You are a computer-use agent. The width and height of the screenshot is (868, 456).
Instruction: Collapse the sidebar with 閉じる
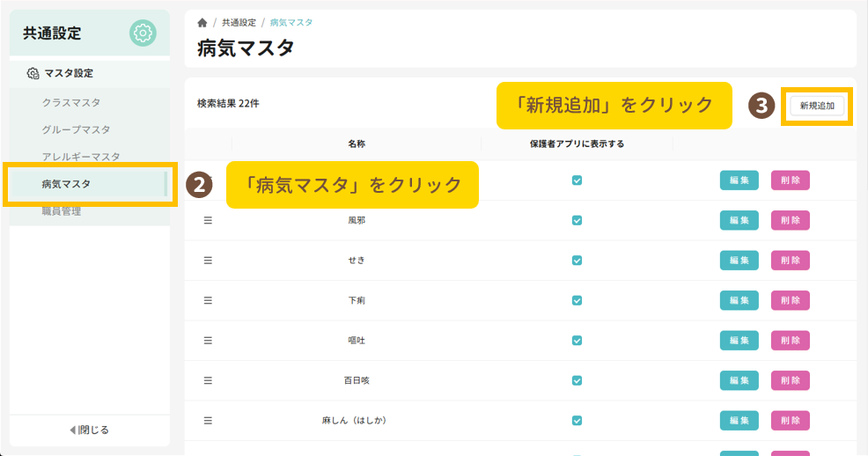[90, 430]
